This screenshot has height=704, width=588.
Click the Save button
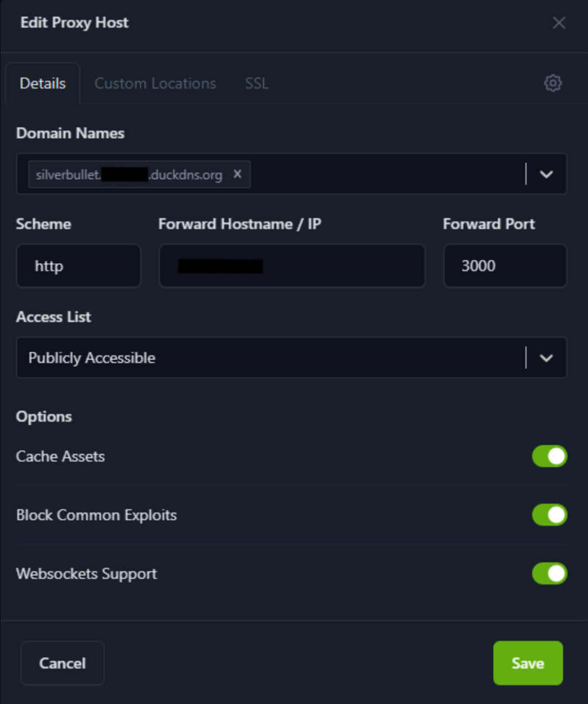pyautogui.click(x=528, y=663)
